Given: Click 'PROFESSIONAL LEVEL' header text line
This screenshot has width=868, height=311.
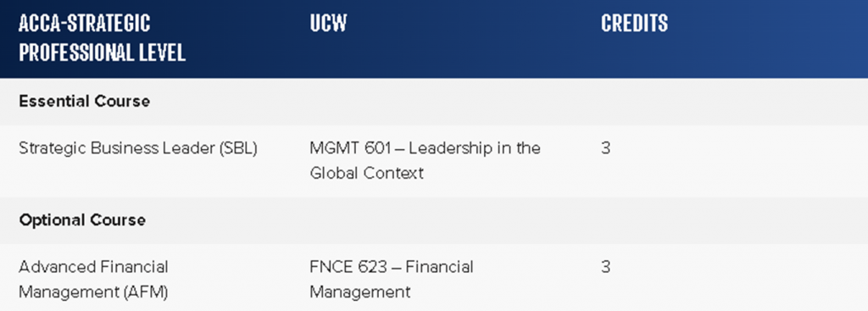Looking at the screenshot, I should pos(102,53).
